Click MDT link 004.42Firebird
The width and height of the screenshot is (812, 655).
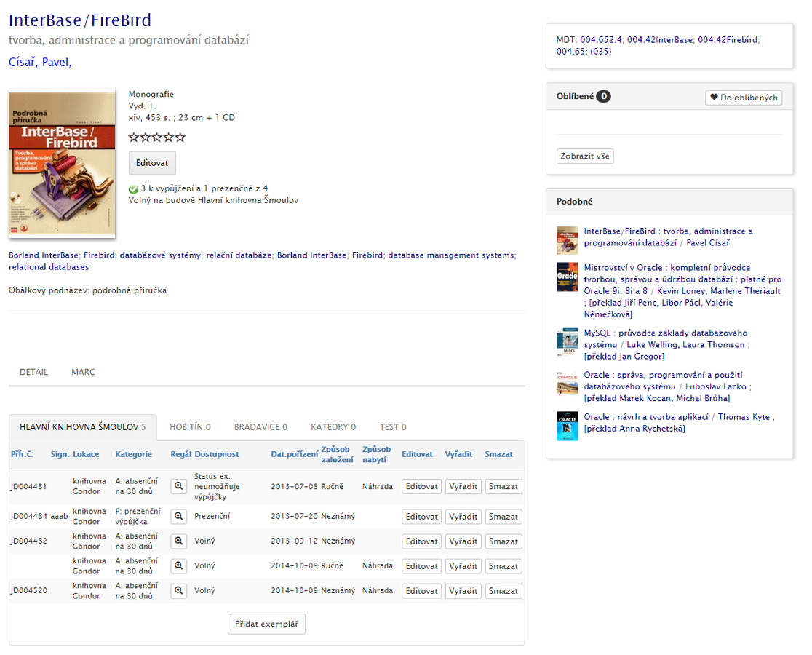click(728, 40)
